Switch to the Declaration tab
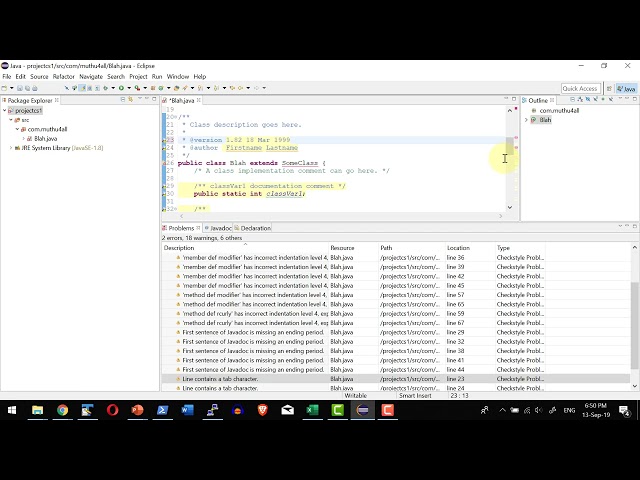This screenshot has width=640, height=480. (253, 228)
